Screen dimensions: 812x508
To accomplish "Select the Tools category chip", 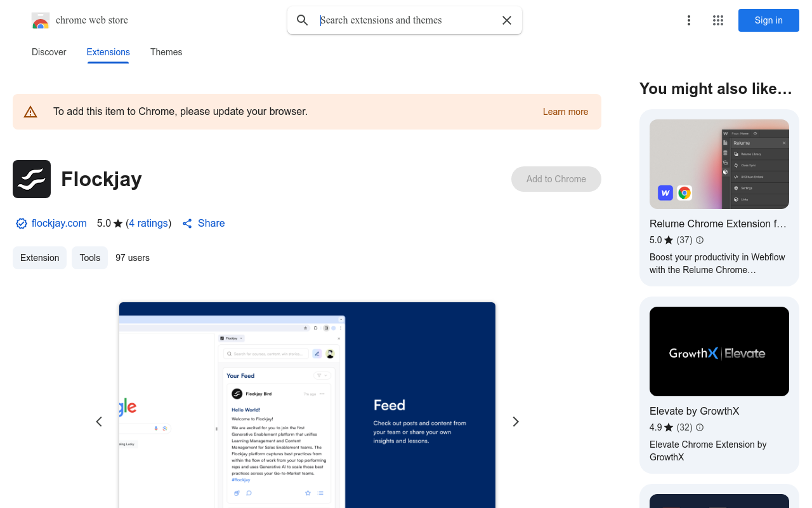I will (90, 258).
